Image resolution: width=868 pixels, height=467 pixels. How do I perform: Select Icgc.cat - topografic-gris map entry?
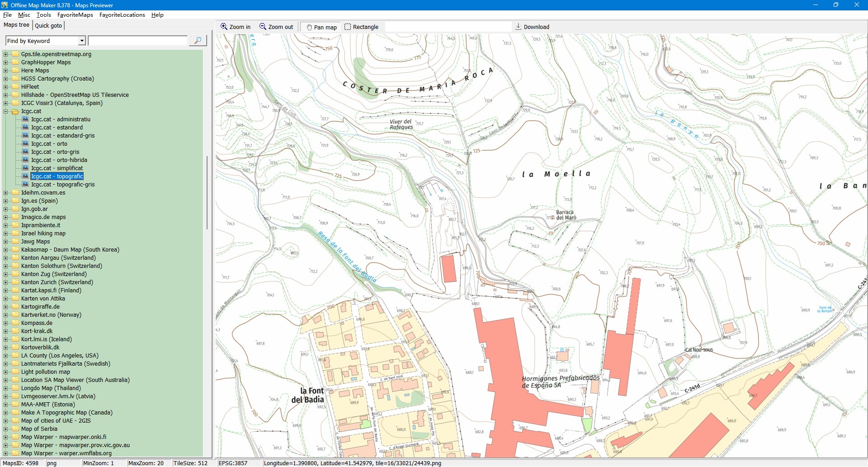[63, 185]
